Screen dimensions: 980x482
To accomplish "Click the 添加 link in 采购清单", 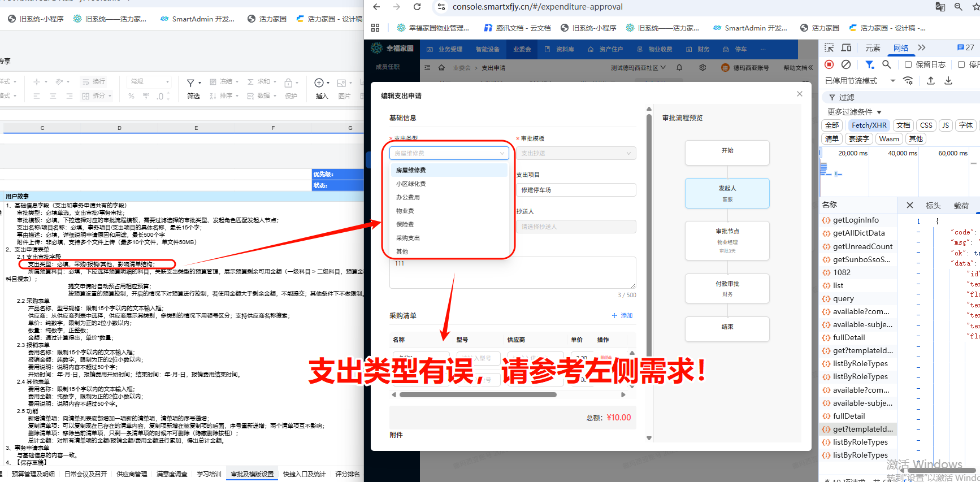I will point(622,315).
